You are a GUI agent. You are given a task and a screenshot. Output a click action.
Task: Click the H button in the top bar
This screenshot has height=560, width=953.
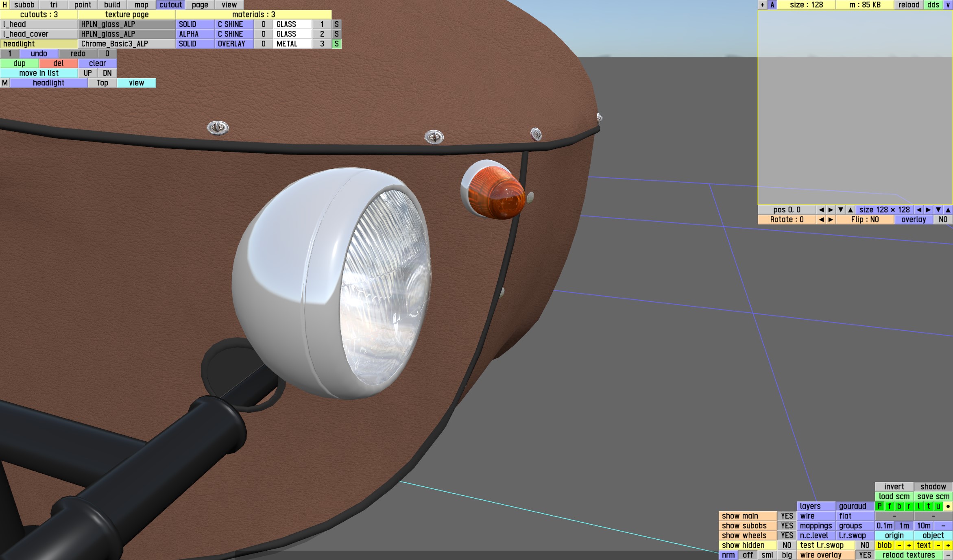point(4,5)
